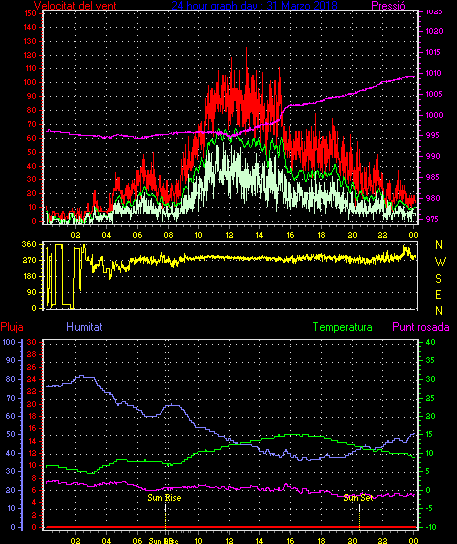
Task: Click the 'Sun Set' marker label
Action: 358,498
